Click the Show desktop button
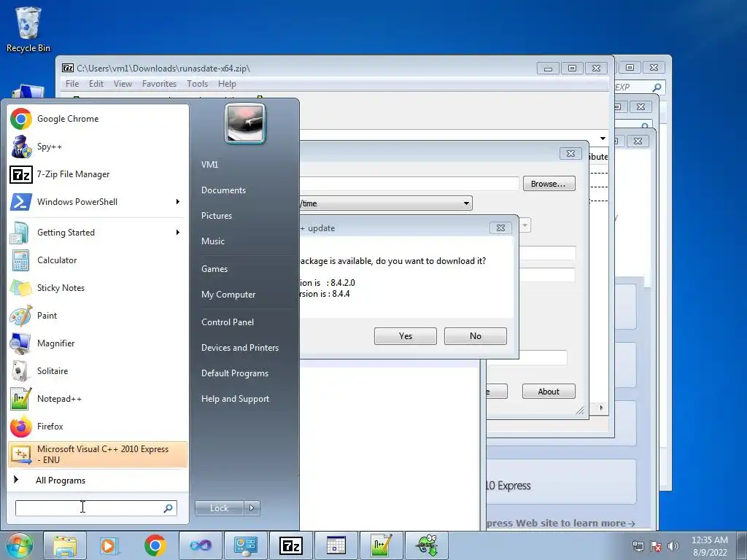 tap(742, 545)
